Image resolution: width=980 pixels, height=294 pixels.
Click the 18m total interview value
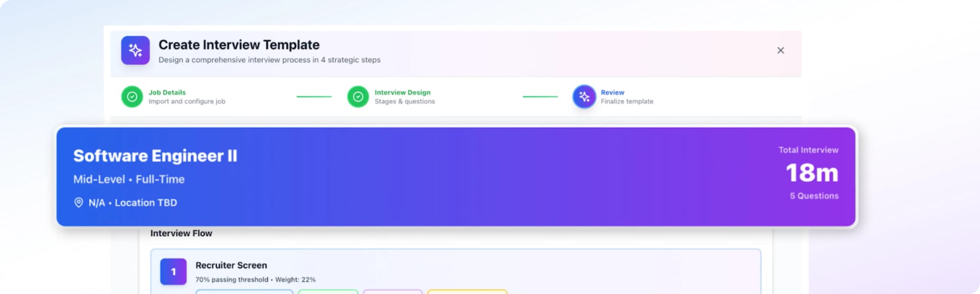click(812, 173)
